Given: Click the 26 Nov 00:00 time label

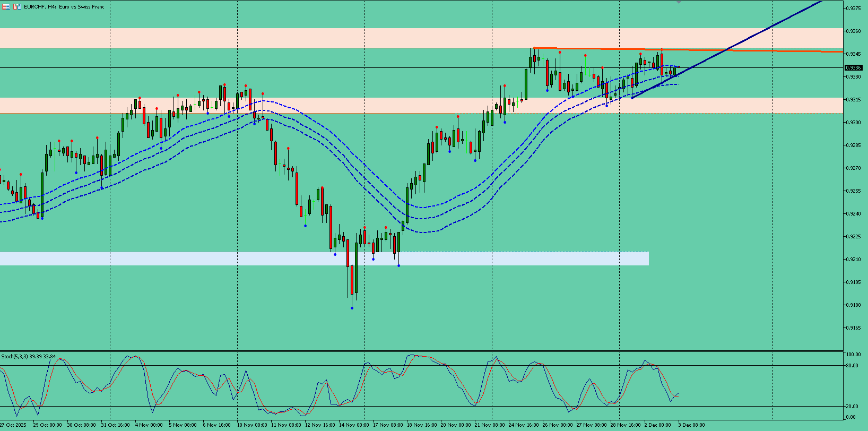Looking at the screenshot, I should [558, 425].
